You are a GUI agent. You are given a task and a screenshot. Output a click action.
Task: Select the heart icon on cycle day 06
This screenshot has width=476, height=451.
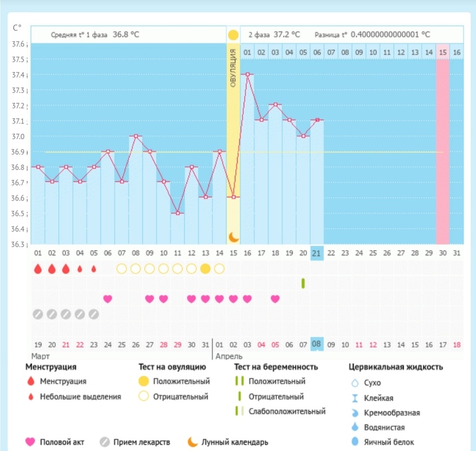[108, 299]
